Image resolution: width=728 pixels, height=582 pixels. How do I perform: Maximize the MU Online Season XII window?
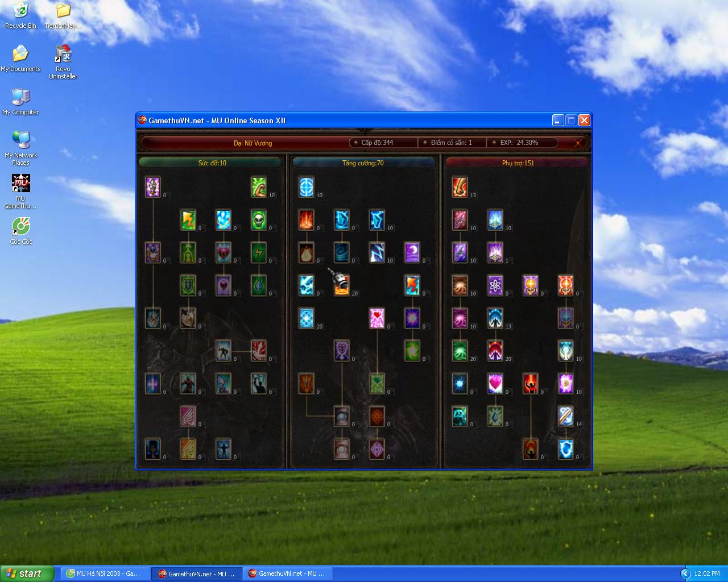571,120
